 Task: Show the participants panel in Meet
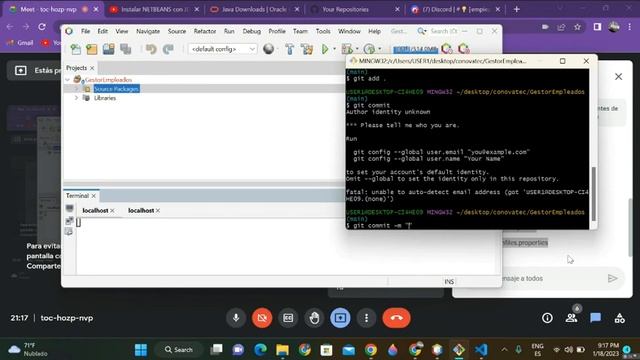(x=571, y=318)
